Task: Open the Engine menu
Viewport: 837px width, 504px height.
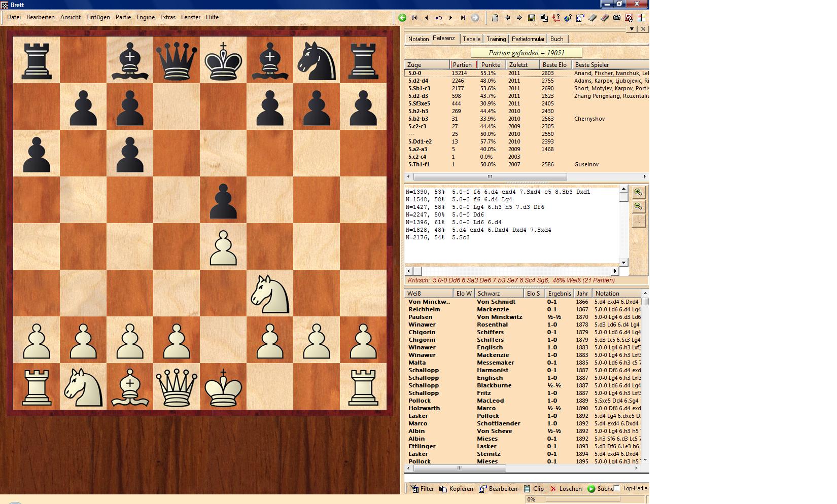Action: pyautogui.click(x=145, y=17)
